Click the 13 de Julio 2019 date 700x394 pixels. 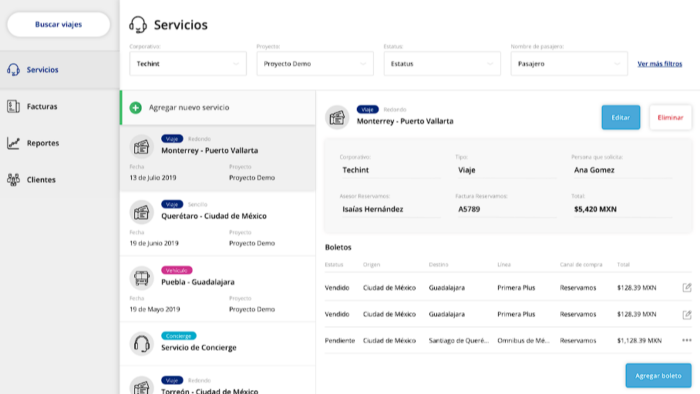point(153,178)
